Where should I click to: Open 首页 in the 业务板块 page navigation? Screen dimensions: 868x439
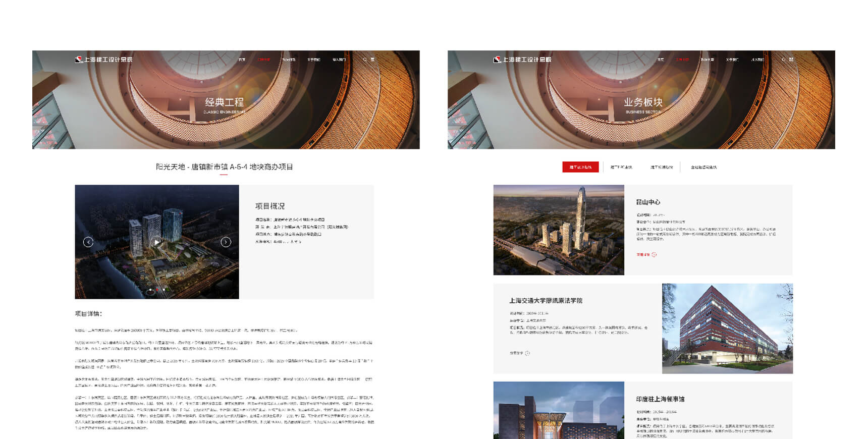point(661,60)
